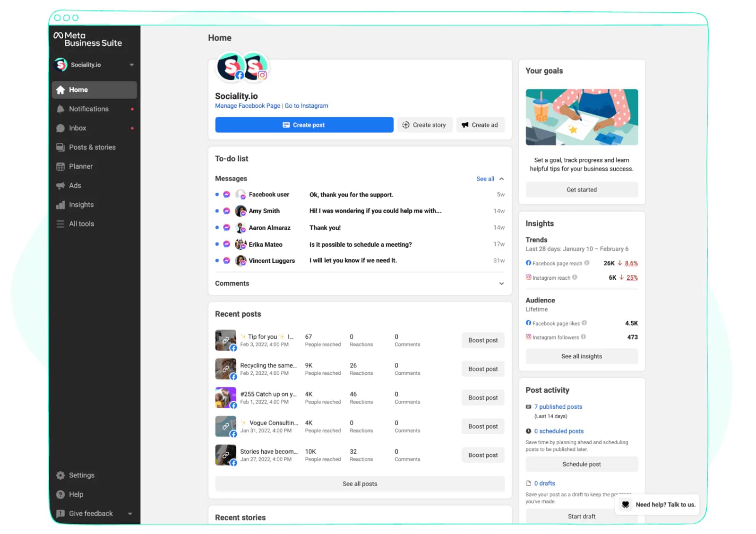Viewport: 756px width, 534px height.
Task: Click Get started under Your goals
Action: [582, 190]
